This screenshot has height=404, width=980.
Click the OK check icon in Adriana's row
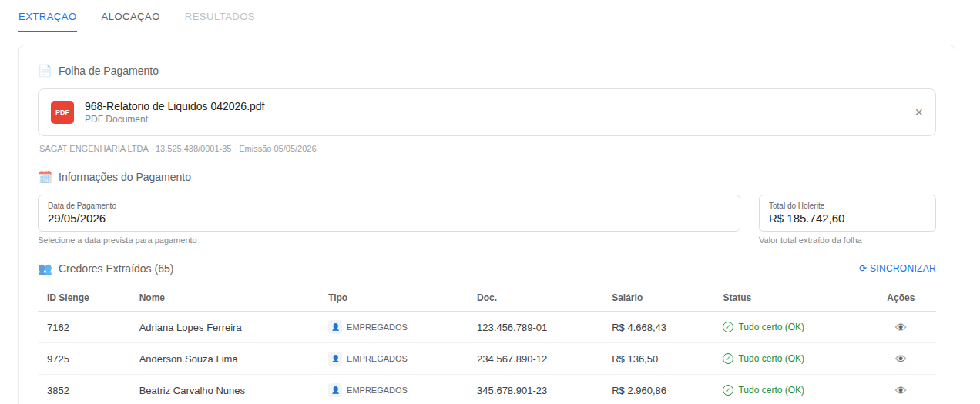pos(728,327)
